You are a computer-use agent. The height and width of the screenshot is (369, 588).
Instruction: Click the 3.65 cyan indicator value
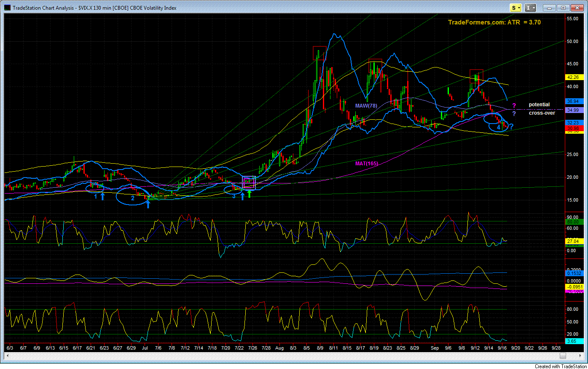coord(574,341)
